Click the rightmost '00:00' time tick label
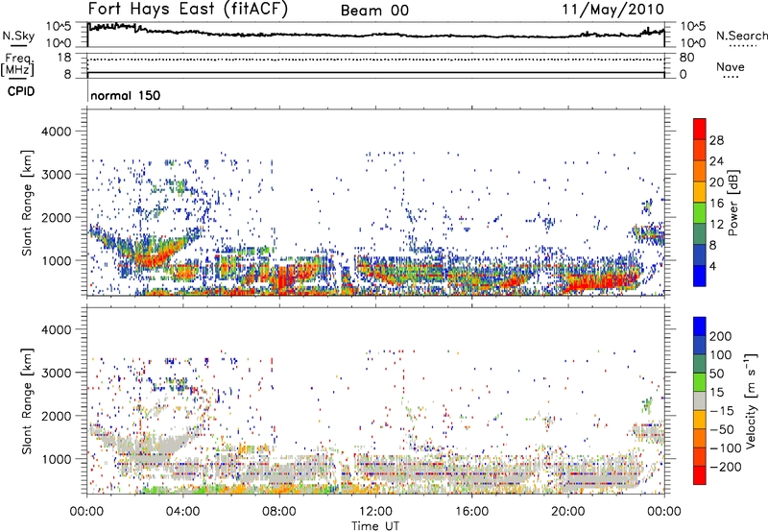The height and width of the screenshot is (532, 768). (664, 512)
